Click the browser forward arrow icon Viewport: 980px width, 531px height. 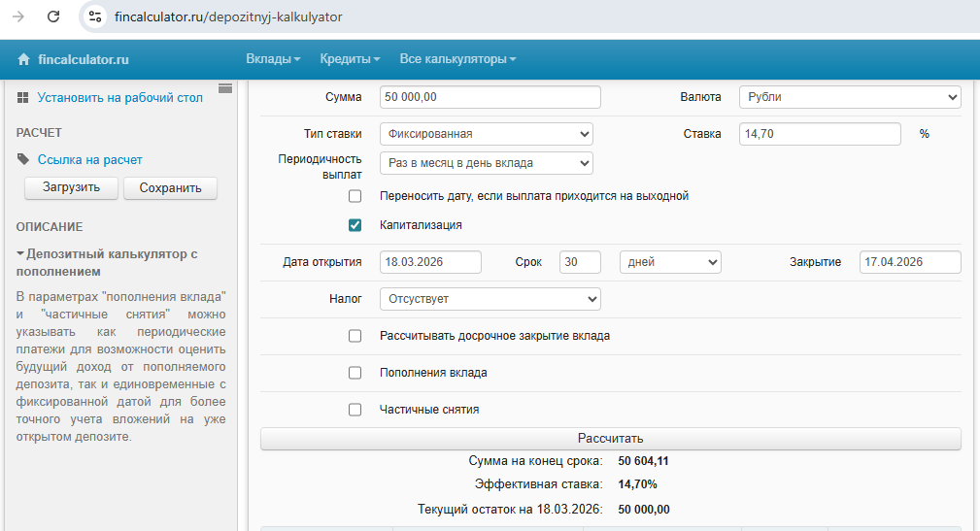point(18,17)
